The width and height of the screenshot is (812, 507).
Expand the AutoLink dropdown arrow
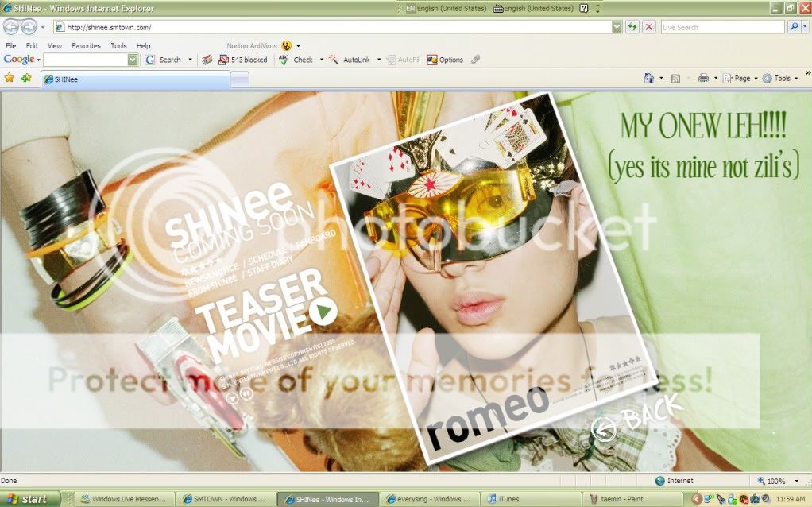click(x=378, y=60)
